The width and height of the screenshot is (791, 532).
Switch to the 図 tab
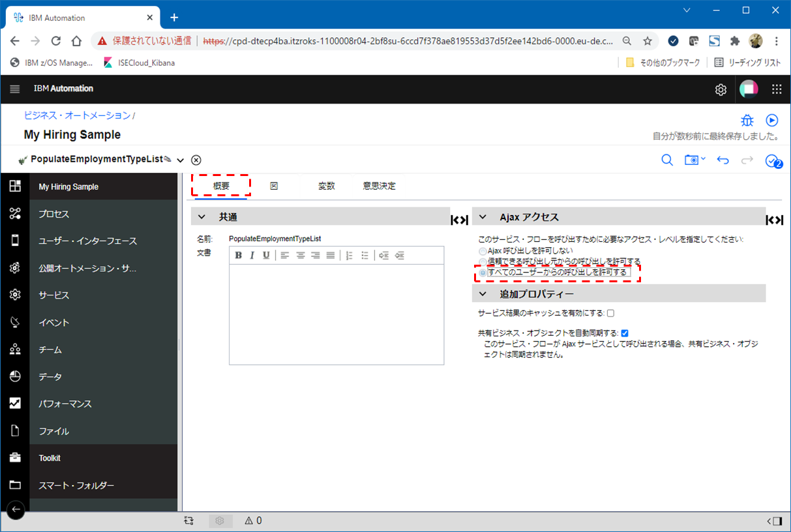pos(274,186)
